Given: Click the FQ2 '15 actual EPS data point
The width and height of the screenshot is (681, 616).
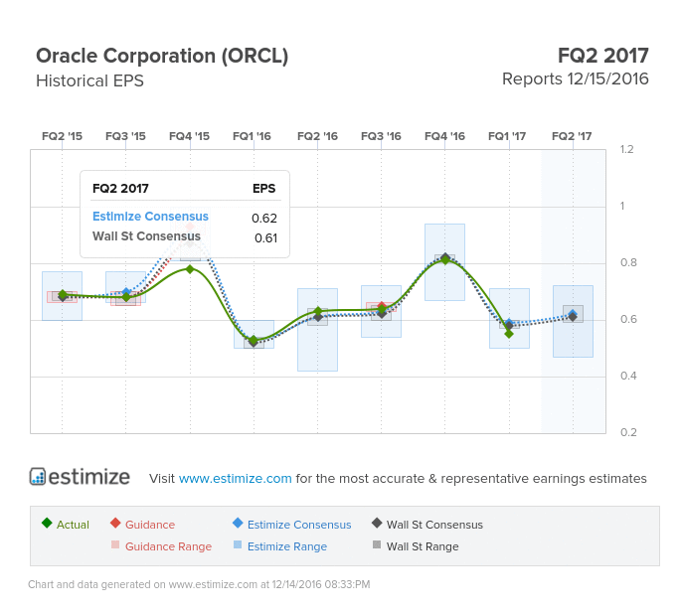Looking at the screenshot, I should [62, 294].
